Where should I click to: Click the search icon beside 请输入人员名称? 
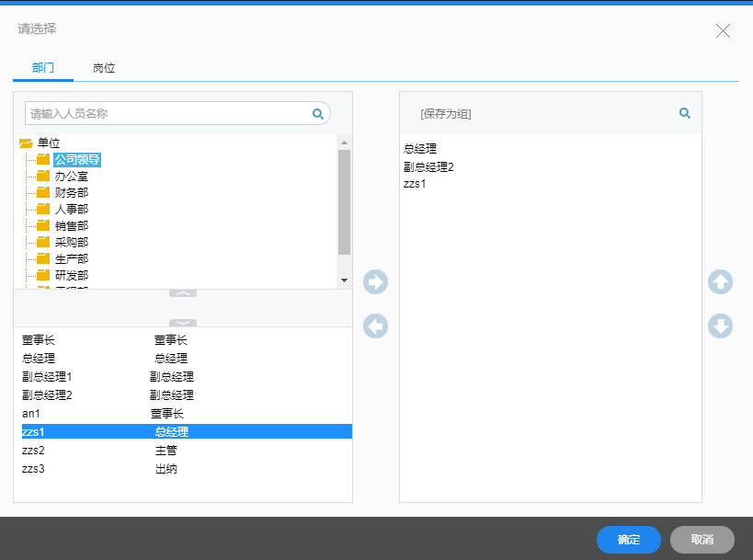317,113
